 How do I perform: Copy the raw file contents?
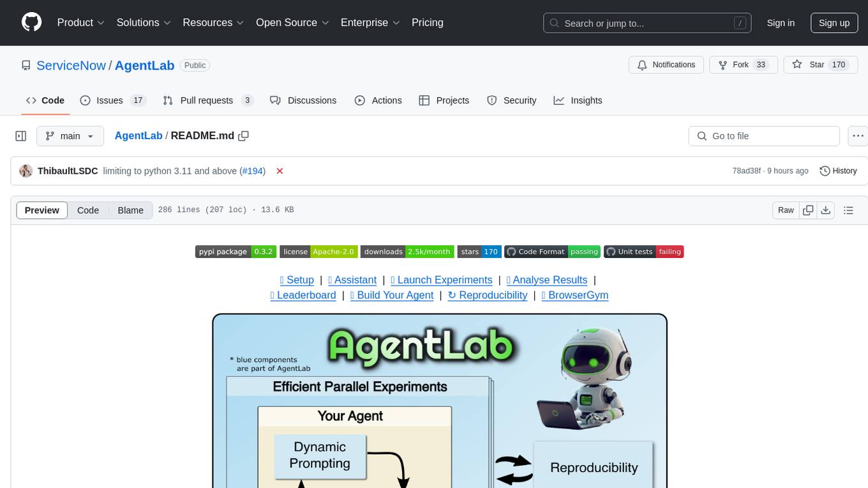pos(808,210)
